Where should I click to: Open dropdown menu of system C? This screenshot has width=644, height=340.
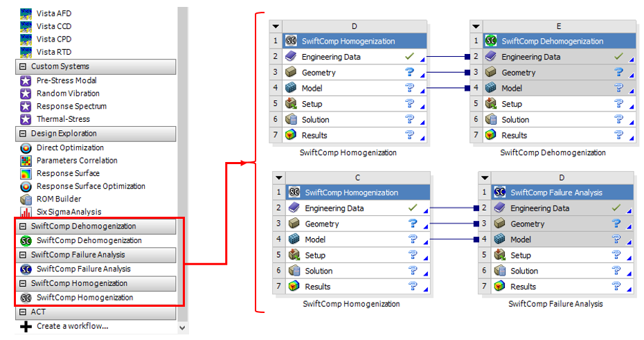point(279,178)
